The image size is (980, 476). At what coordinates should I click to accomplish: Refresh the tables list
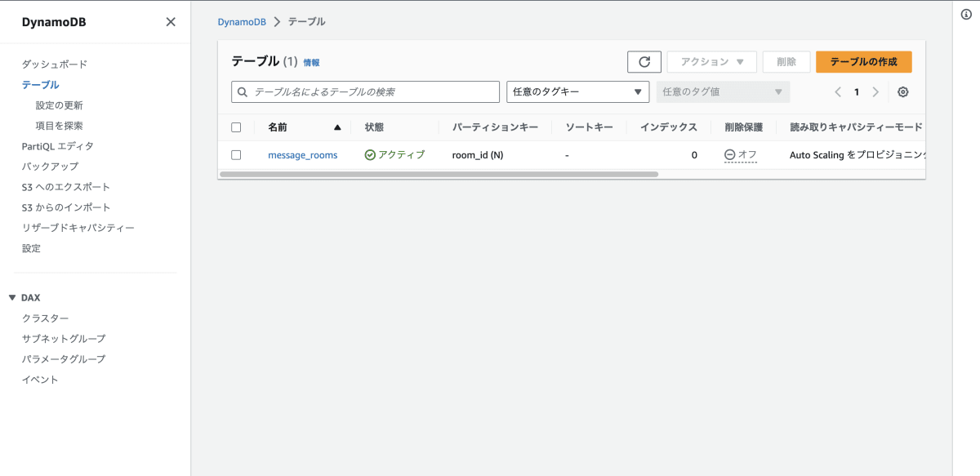(644, 62)
